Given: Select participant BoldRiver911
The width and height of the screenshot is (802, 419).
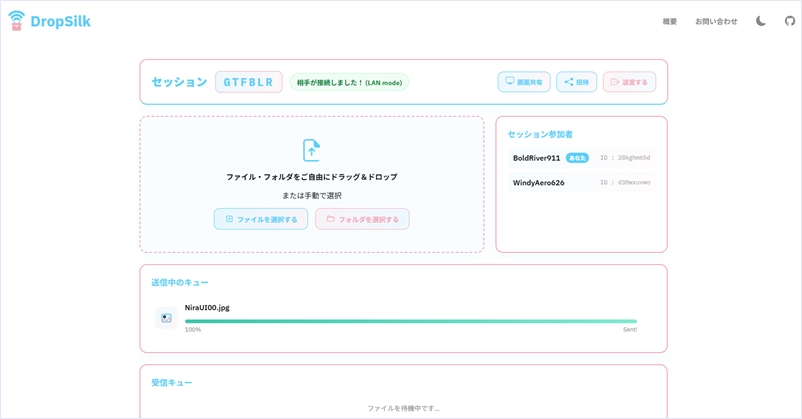Looking at the screenshot, I should pyautogui.click(x=536, y=158).
